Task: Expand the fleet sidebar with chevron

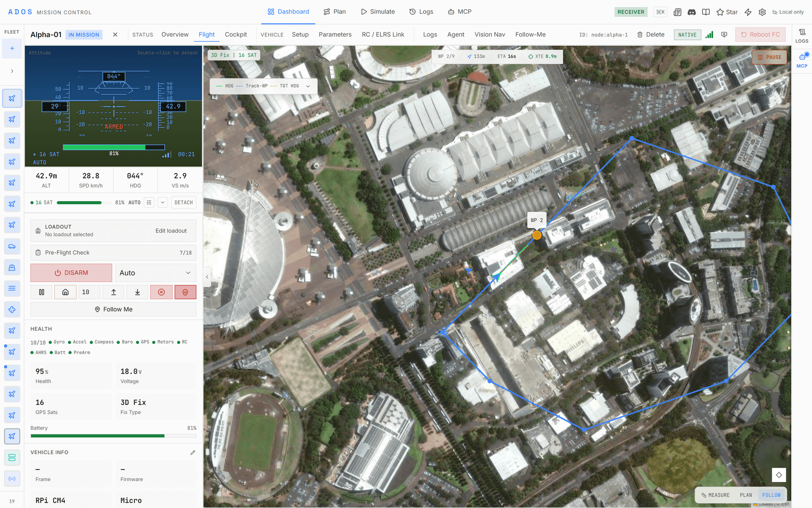Action: [x=12, y=71]
